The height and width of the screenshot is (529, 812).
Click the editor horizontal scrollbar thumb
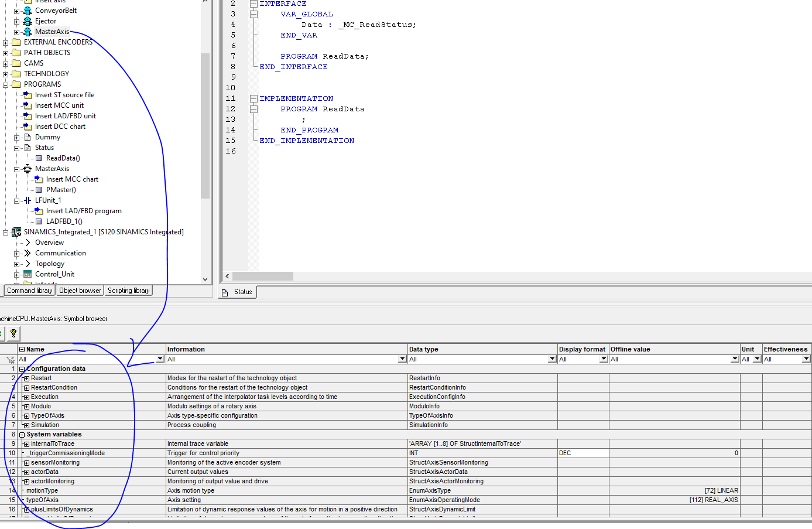tap(262, 276)
